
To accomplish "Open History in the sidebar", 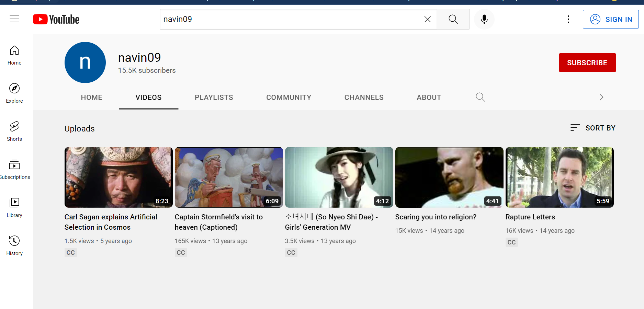I will [14, 246].
